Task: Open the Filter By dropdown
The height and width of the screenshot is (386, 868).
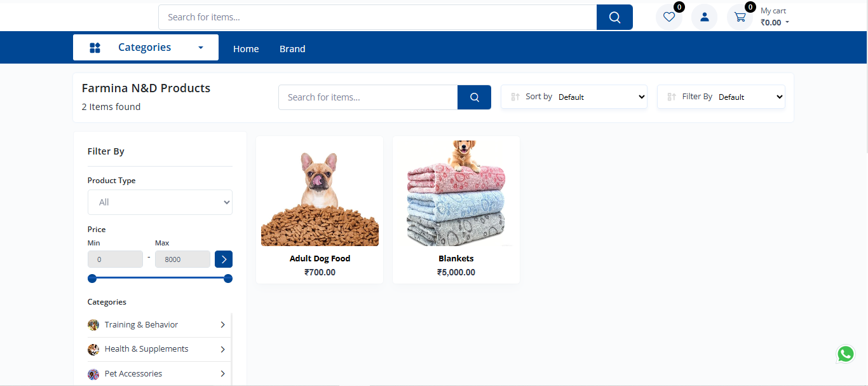Action: pyautogui.click(x=721, y=97)
